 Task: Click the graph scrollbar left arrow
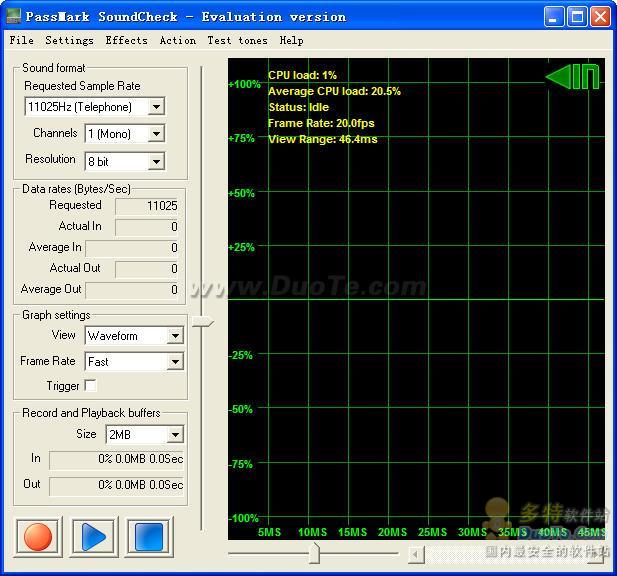415,555
